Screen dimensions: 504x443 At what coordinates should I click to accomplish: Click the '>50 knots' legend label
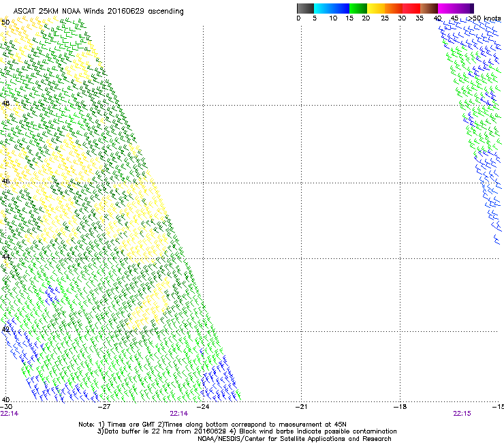point(484,18)
